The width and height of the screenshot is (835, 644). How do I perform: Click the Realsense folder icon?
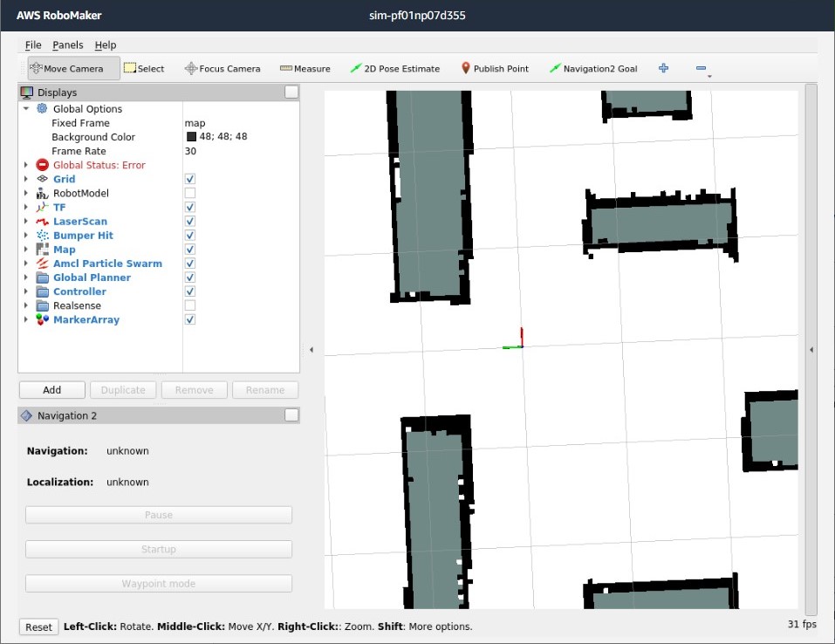tap(42, 305)
